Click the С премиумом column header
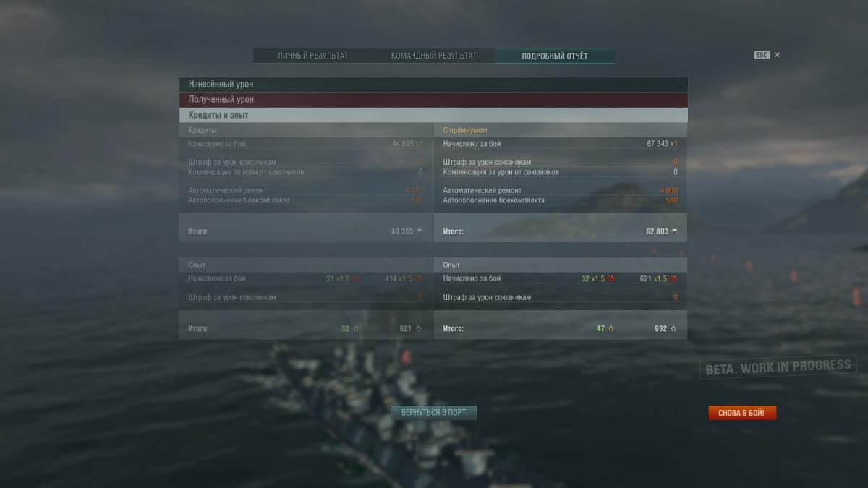 (x=465, y=130)
